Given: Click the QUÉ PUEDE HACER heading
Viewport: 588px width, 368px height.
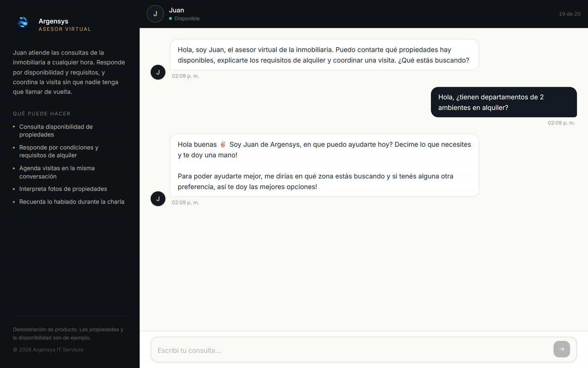Looking at the screenshot, I should (42, 114).
